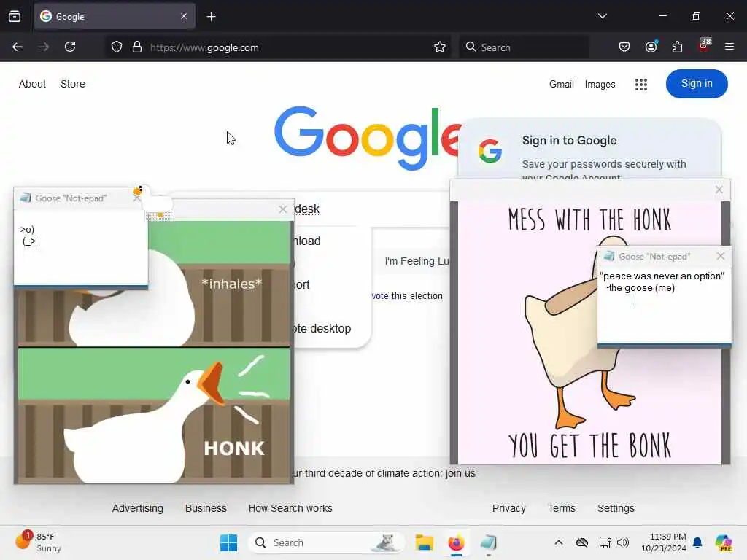
Task: Launch the Copilot icon in taskbar
Action: (x=724, y=542)
